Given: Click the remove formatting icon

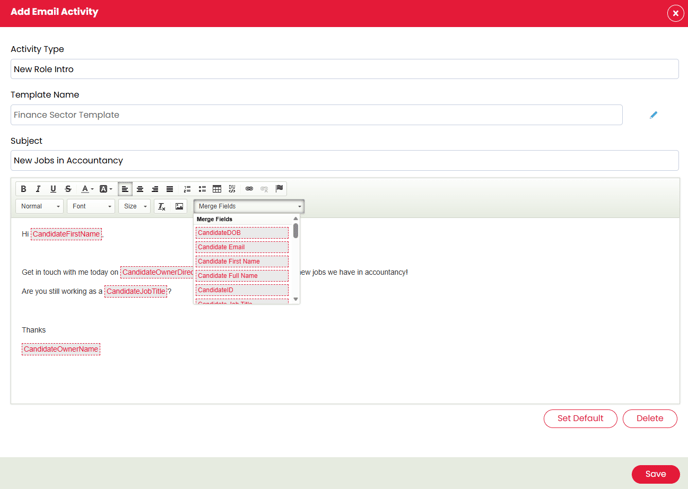Looking at the screenshot, I should click(x=161, y=207).
